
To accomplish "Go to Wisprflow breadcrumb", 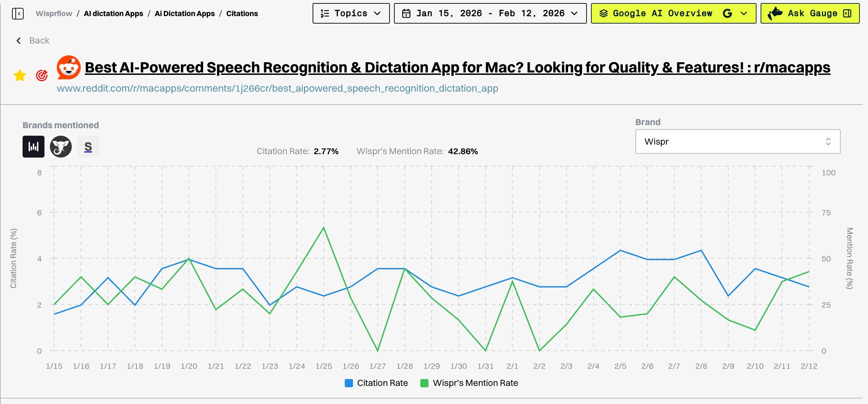I will tap(54, 14).
